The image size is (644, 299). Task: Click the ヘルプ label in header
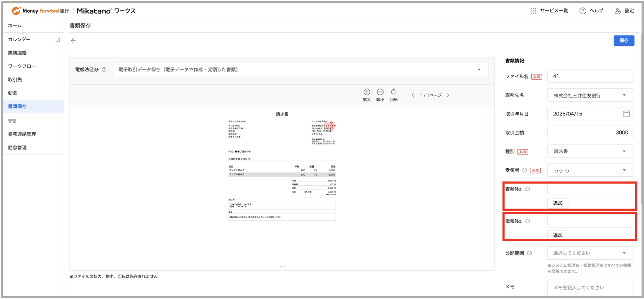pyautogui.click(x=596, y=11)
